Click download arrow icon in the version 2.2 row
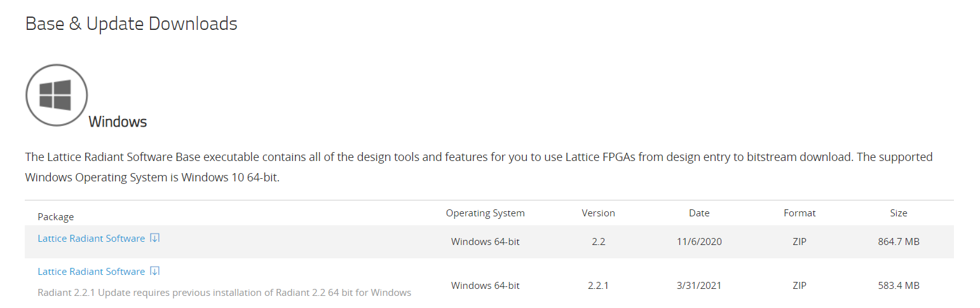Image resolution: width=980 pixels, height=308 pixels. (155, 238)
